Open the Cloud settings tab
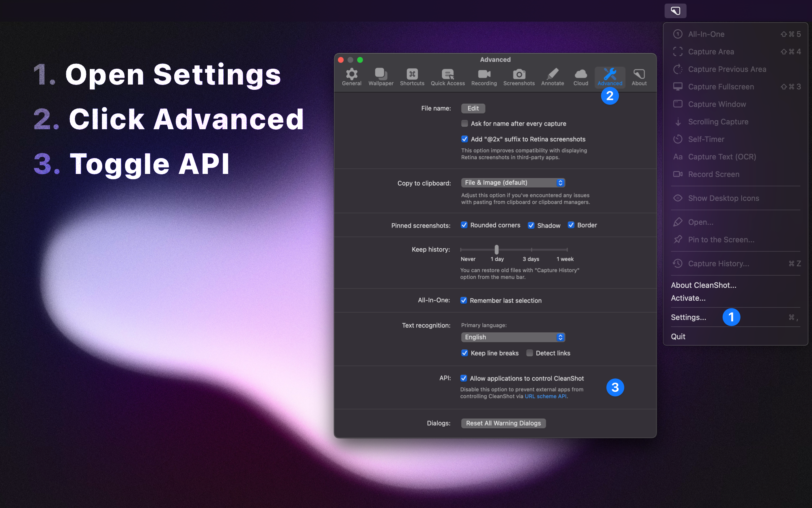The width and height of the screenshot is (812, 508). [581, 77]
